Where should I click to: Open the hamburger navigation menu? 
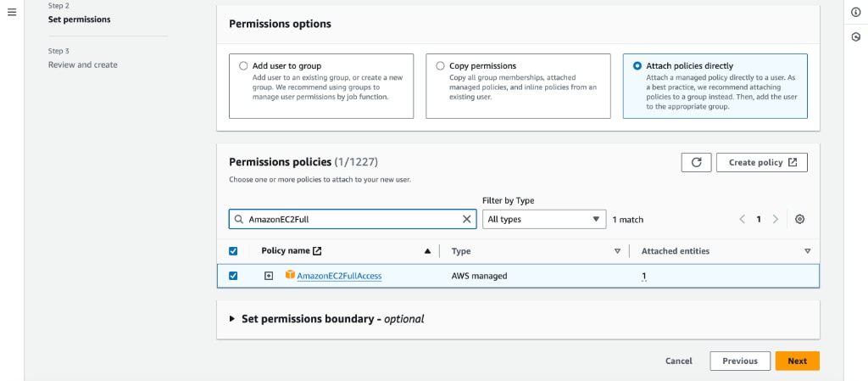pos(12,12)
